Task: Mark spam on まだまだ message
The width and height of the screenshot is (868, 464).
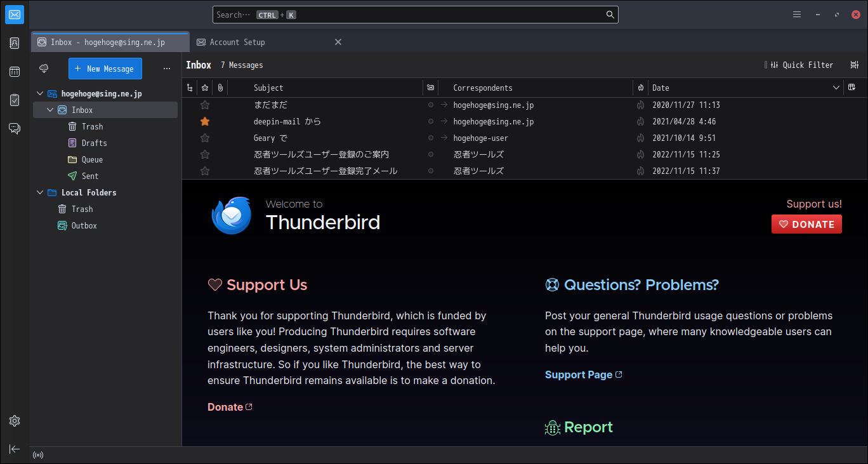Action: click(641, 105)
